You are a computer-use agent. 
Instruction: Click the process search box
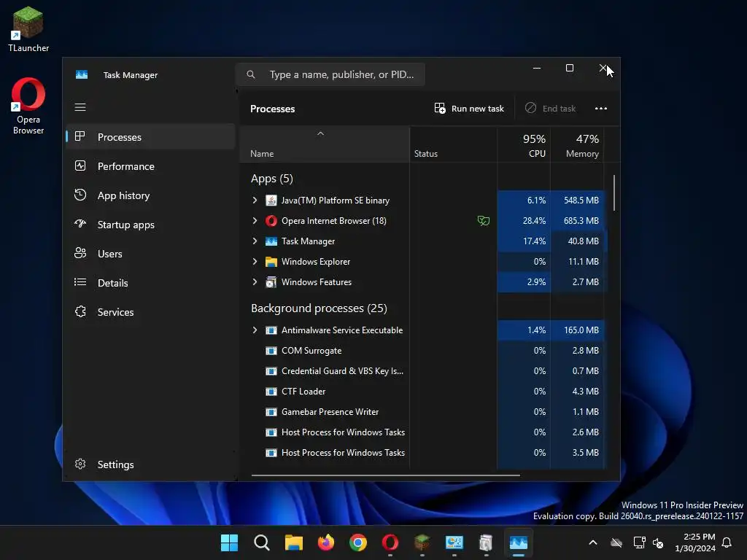(330, 74)
